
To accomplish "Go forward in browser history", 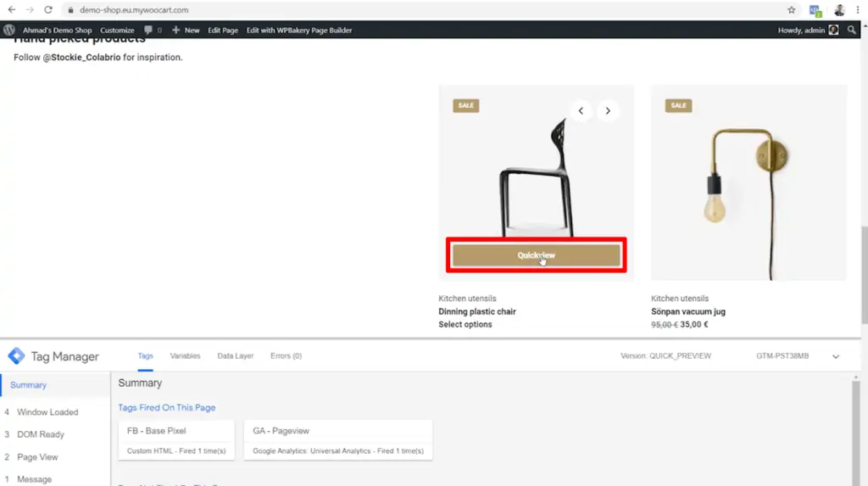I will pos(30,10).
